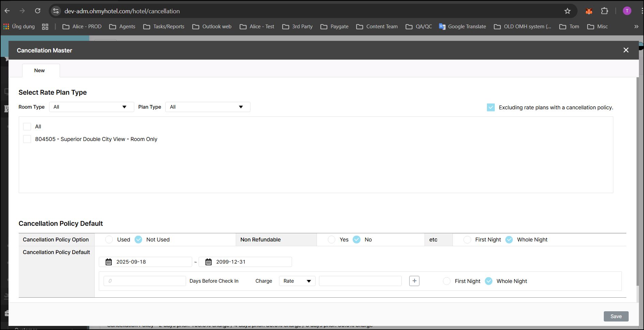Open the Room Type dropdown
Viewport: 644px width, 330px height.
(x=91, y=107)
